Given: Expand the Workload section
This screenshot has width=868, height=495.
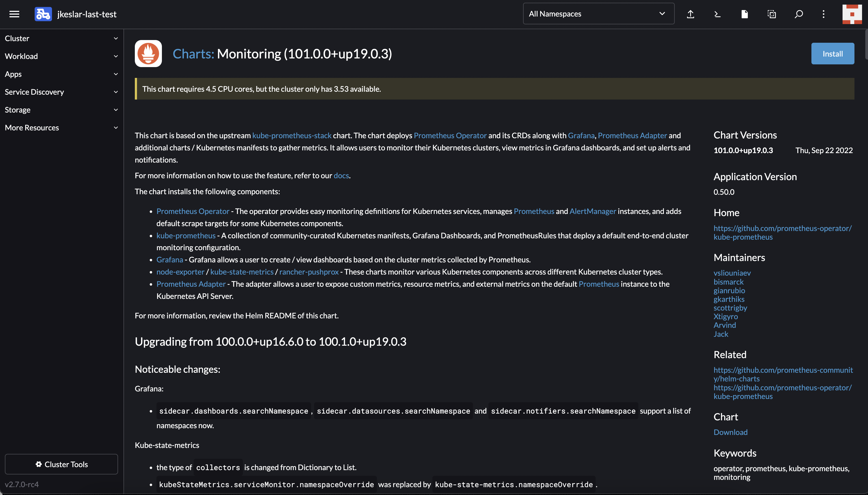Looking at the screenshot, I should coord(61,56).
